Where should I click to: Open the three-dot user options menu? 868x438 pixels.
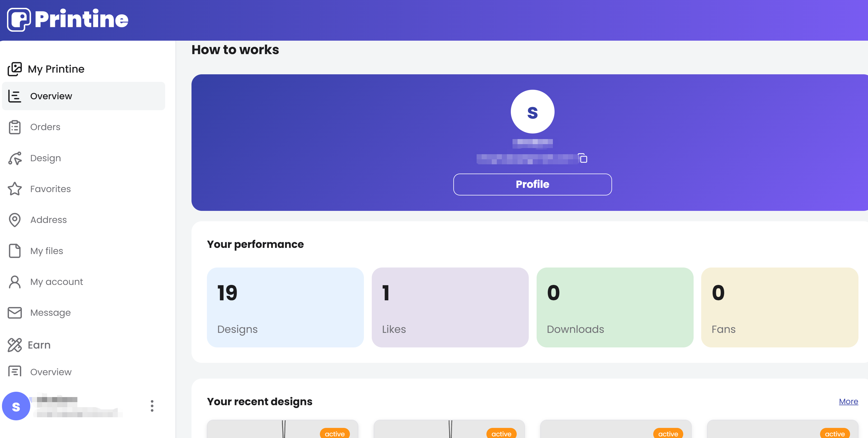point(152,406)
